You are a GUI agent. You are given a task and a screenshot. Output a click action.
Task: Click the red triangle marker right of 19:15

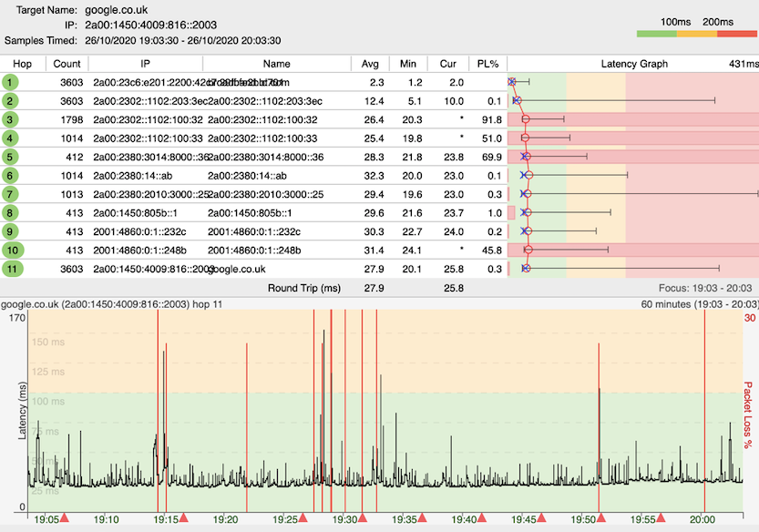click(x=183, y=518)
